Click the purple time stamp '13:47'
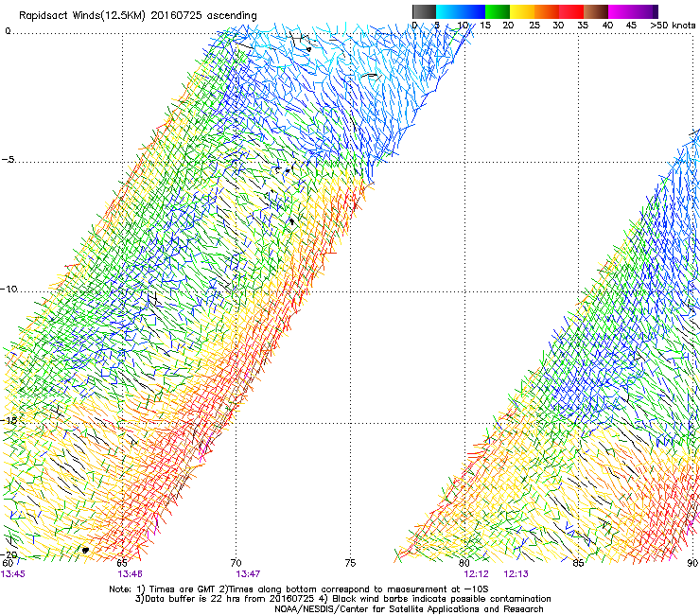This screenshot has height=615, width=700. coord(248,574)
